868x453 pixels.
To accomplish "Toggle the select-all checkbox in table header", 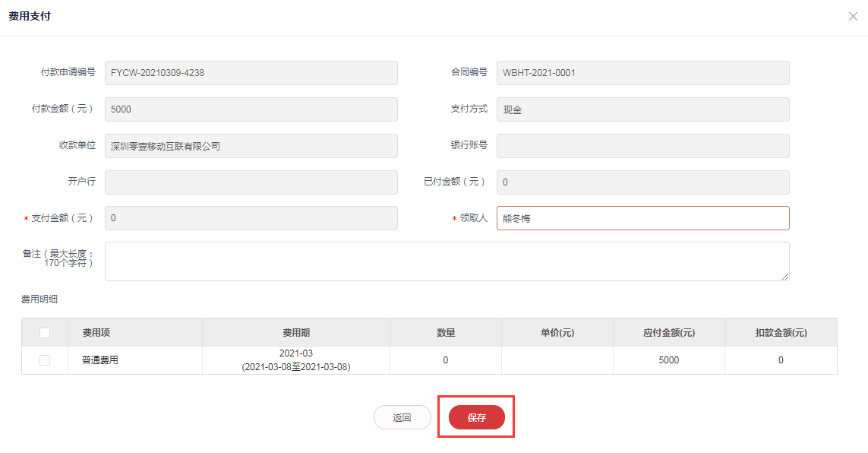I will pos(45,333).
